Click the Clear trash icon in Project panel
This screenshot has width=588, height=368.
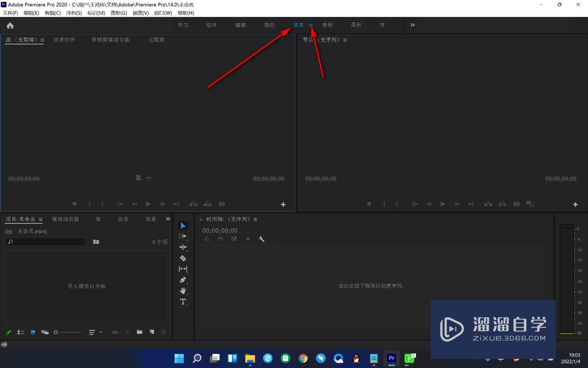click(164, 332)
